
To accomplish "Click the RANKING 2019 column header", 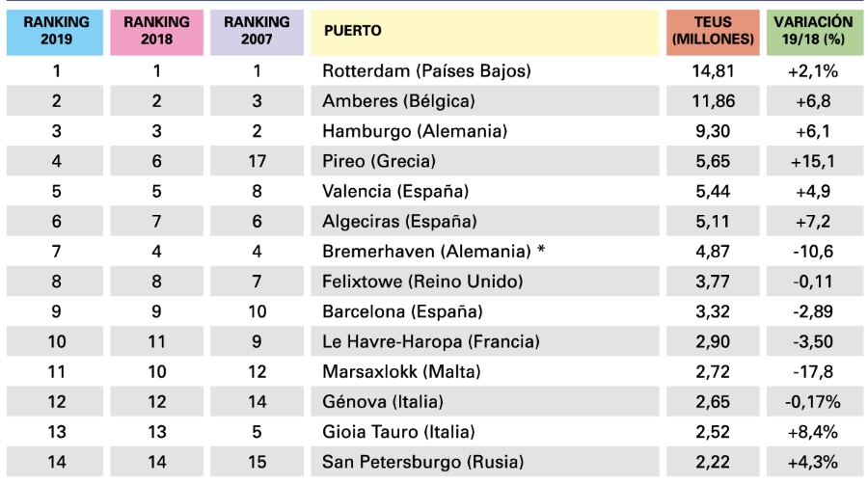I will 55,32.
